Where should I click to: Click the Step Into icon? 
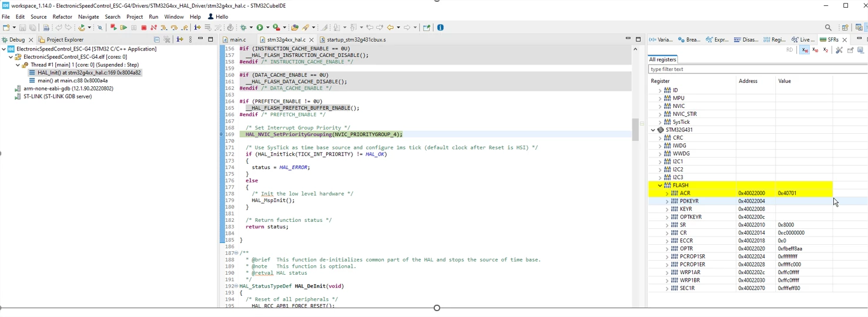pyautogui.click(x=163, y=28)
